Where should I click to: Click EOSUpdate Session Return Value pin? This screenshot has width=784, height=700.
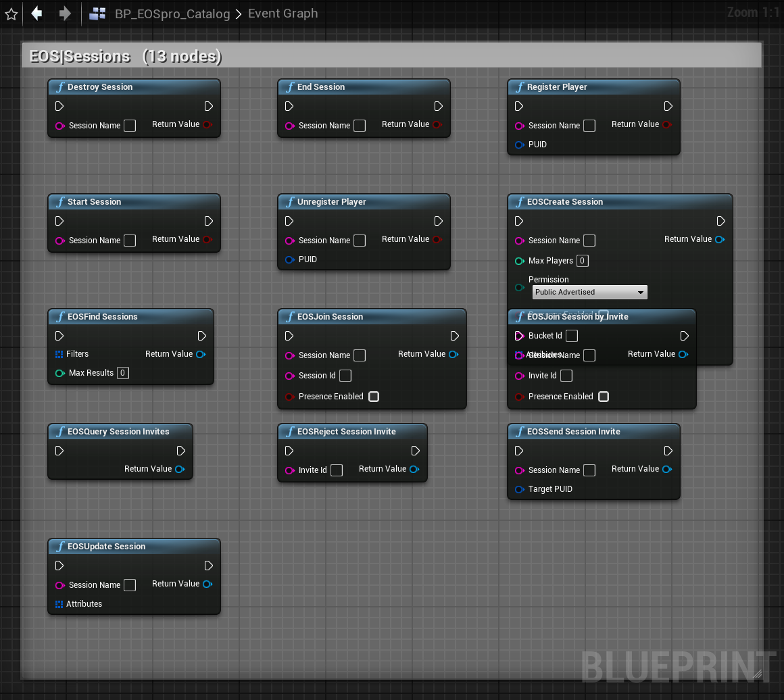(x=207, y=584)
